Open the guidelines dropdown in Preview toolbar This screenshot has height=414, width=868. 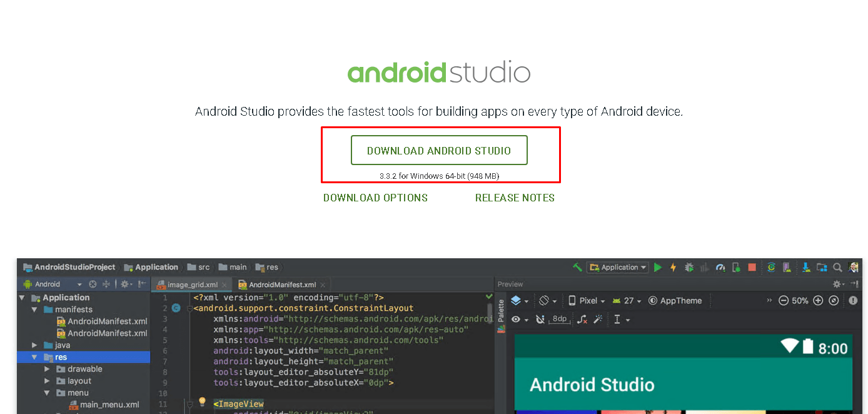coord(621,320)
